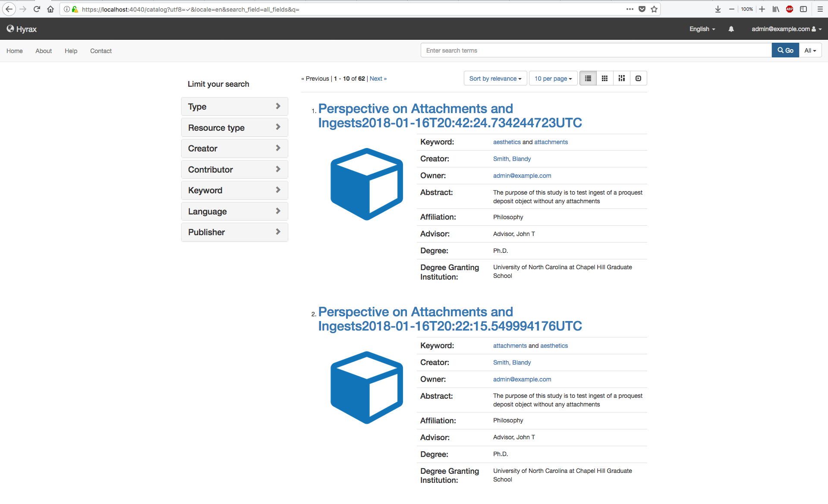Click admin@example.com owner in first result
Viewport: 828px width, 504px height.
point(522,176)
